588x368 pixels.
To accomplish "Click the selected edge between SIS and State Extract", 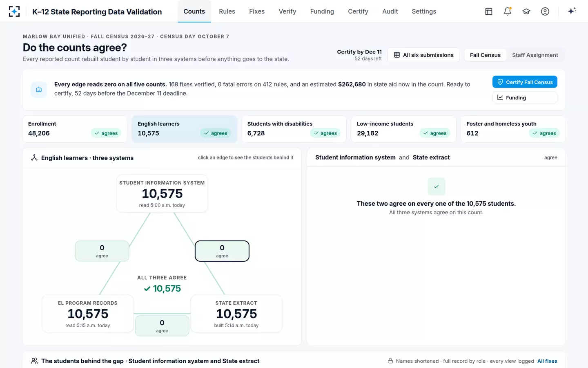I will coord(222,251).
